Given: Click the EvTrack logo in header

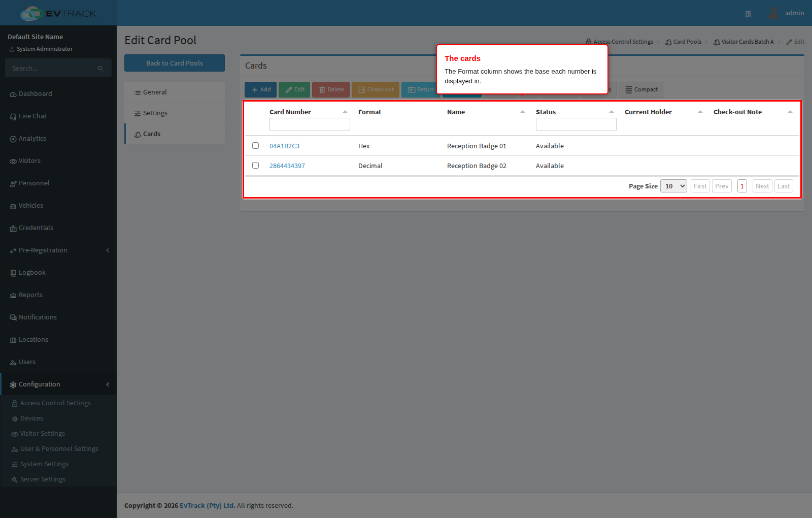Looking at the screenshot, I should click(58, 13).
